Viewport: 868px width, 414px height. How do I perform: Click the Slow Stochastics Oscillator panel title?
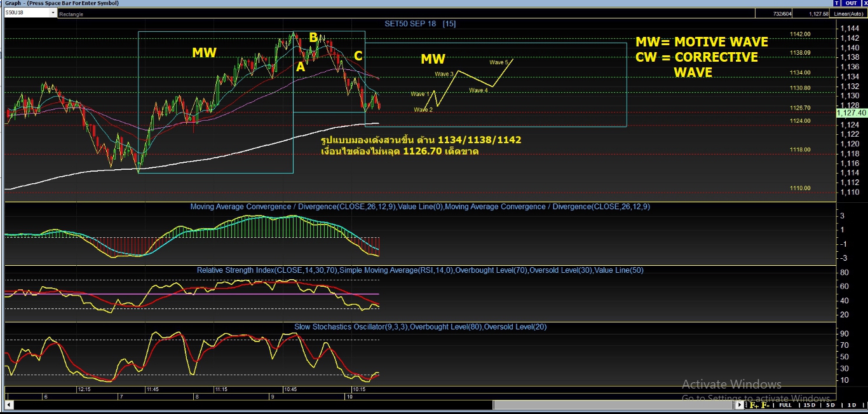(x=420, y=327)
